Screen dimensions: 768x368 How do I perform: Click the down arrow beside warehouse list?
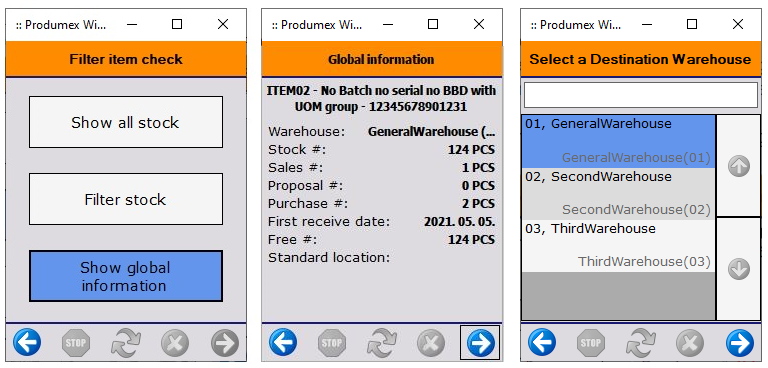(x=739, y=269)
